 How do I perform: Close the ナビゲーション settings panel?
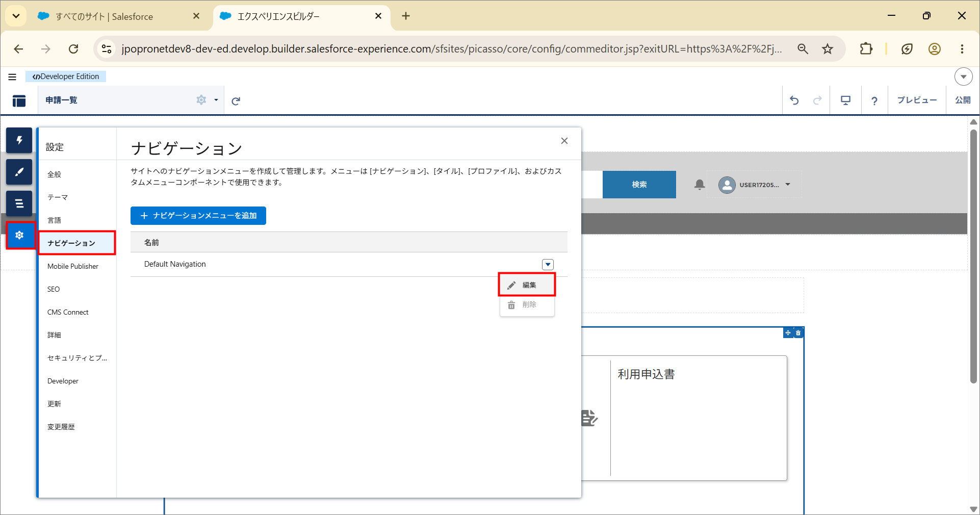coord(564,141)
